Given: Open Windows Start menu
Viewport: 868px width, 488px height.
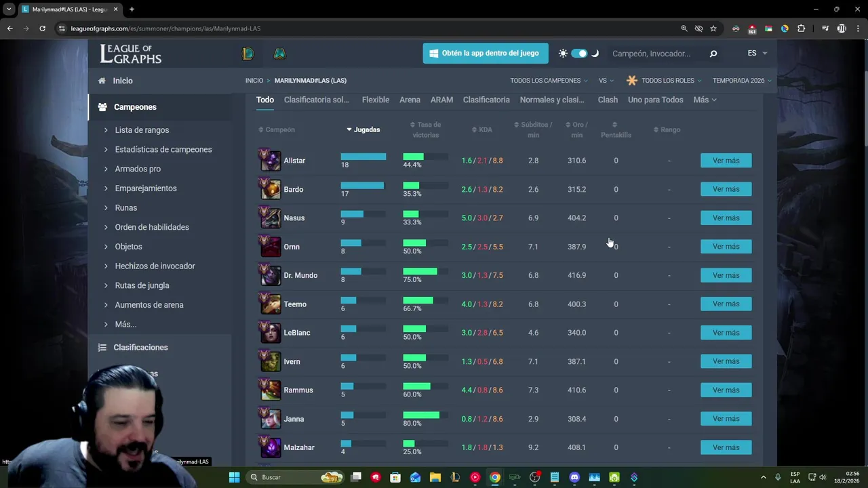Looking at the screenshot, I should click(x=234, y=477).
